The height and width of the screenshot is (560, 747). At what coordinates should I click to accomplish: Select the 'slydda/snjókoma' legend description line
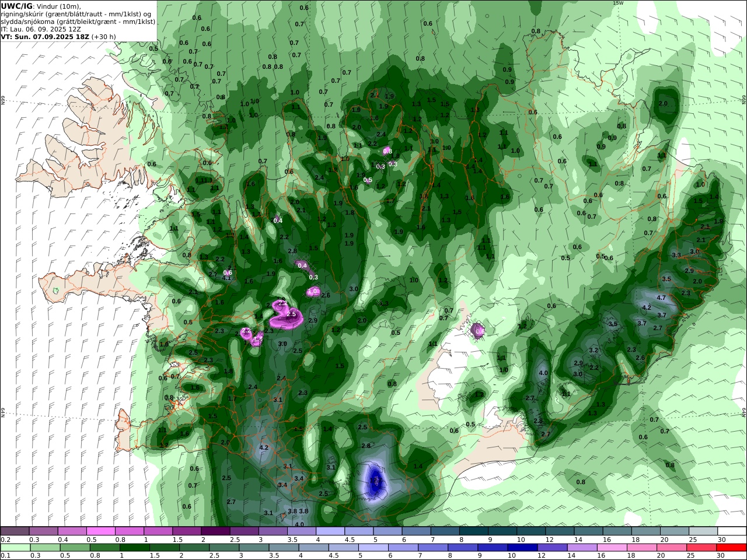[x=78, y=22]
